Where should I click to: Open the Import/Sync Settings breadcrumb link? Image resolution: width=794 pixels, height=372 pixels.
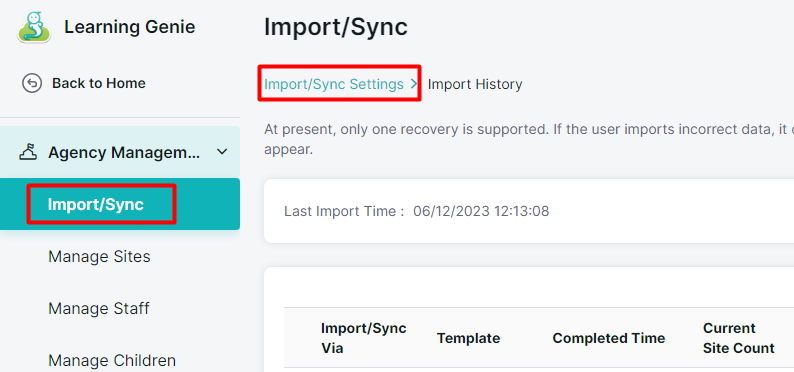(334, 84)
